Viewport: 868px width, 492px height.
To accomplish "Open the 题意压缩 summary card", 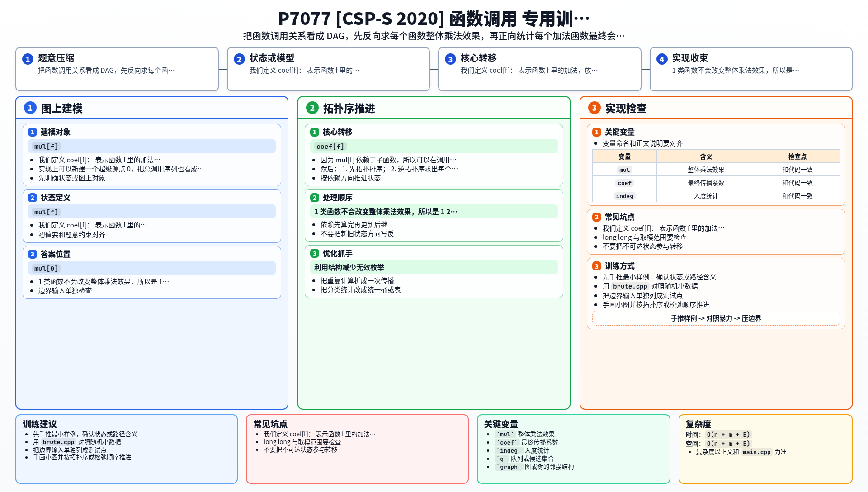I will click(x=117, y=69).
